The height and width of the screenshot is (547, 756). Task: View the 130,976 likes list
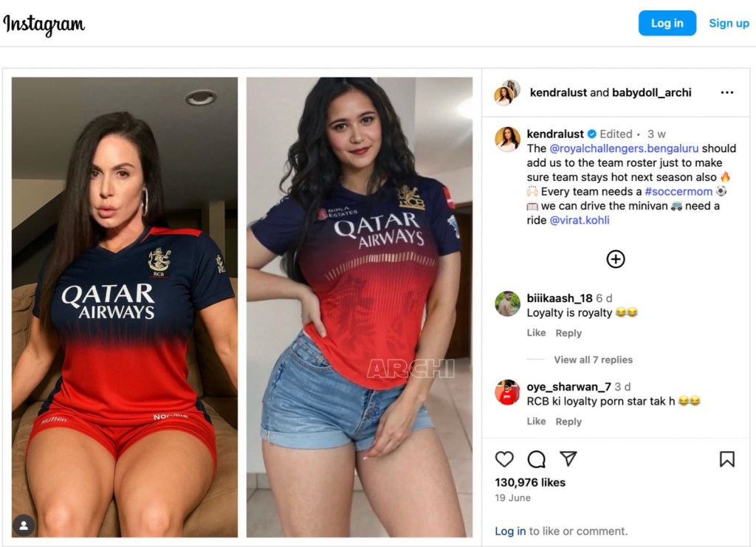[x=530, y=483]
